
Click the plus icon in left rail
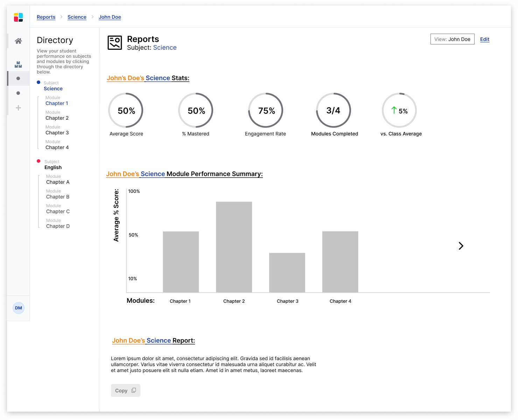18,108
